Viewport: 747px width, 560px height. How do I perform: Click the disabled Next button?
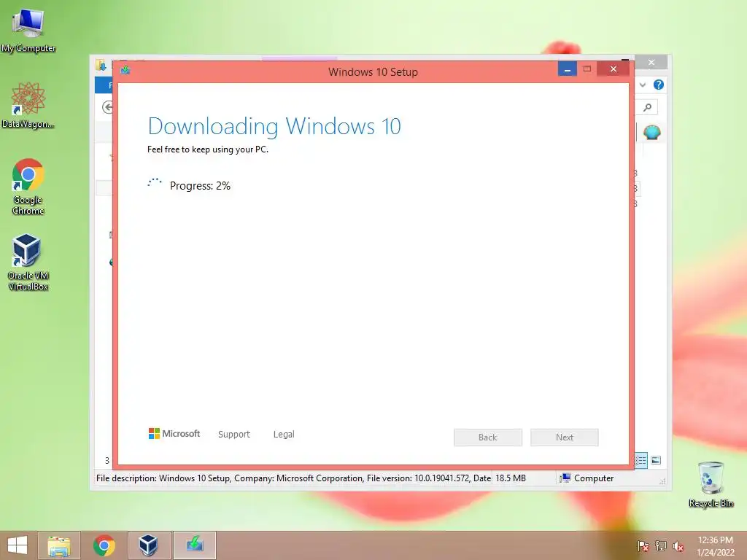click(x=565, y=437)
